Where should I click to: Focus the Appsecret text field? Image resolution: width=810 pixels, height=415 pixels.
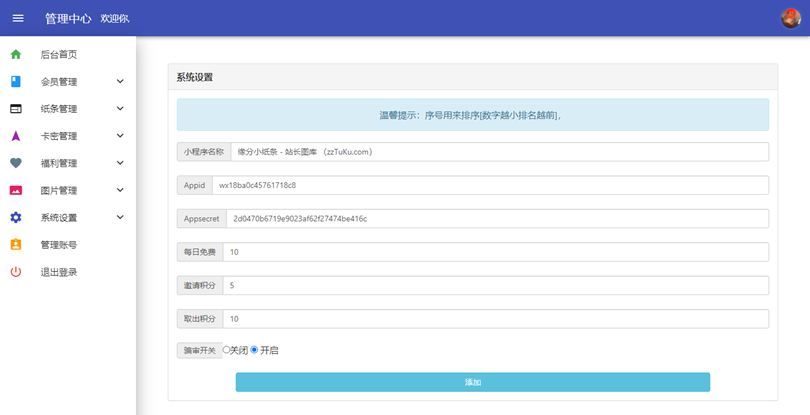coord(497,218)
